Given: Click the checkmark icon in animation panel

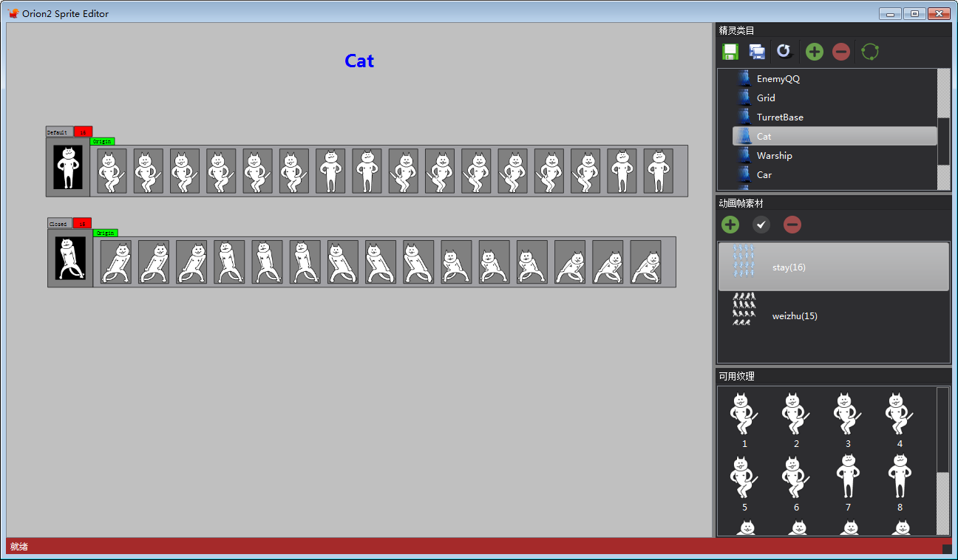Looking at the screenshot, I should pos(761,225).
